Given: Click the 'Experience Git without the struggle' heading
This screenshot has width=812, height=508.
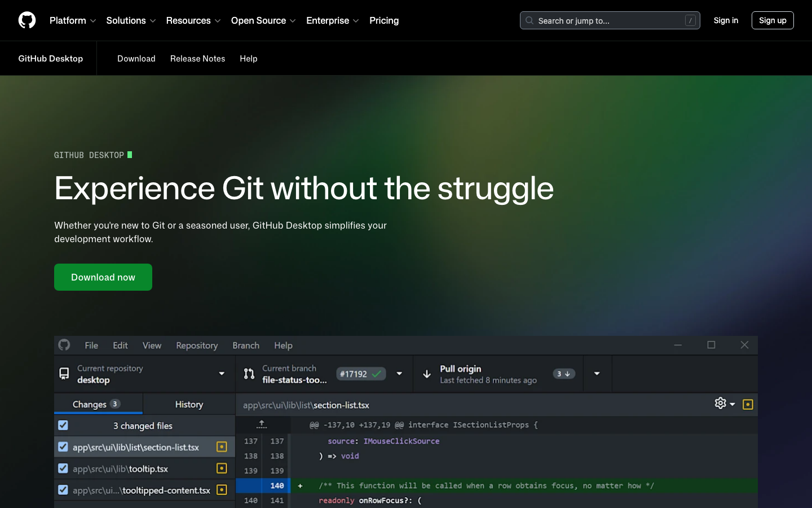Looking at the screenshot, I should pos(304,188).
